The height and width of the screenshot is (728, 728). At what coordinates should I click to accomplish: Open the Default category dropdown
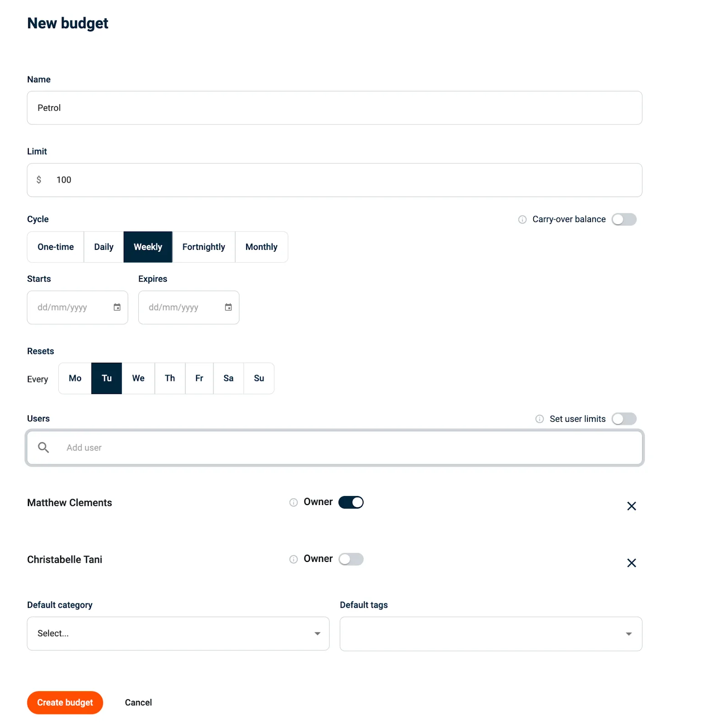(317, 633)
